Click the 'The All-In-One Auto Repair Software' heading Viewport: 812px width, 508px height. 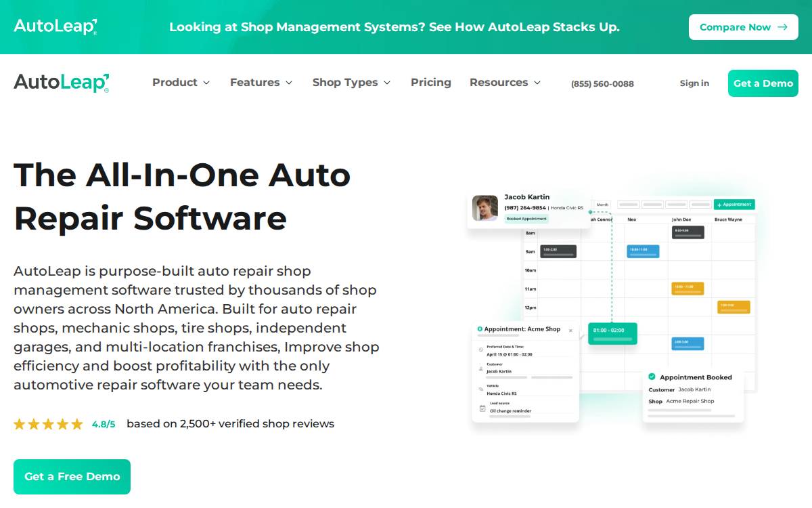(182, 196)
